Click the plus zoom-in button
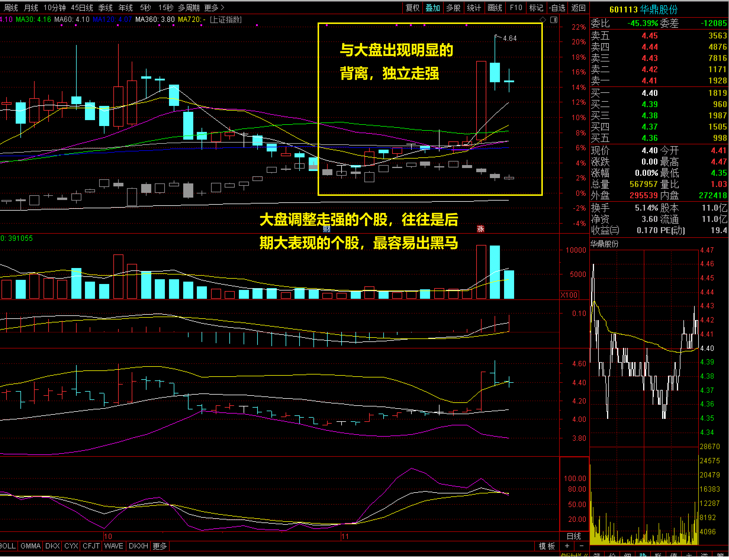729x560 pixels. click(567, 546)
